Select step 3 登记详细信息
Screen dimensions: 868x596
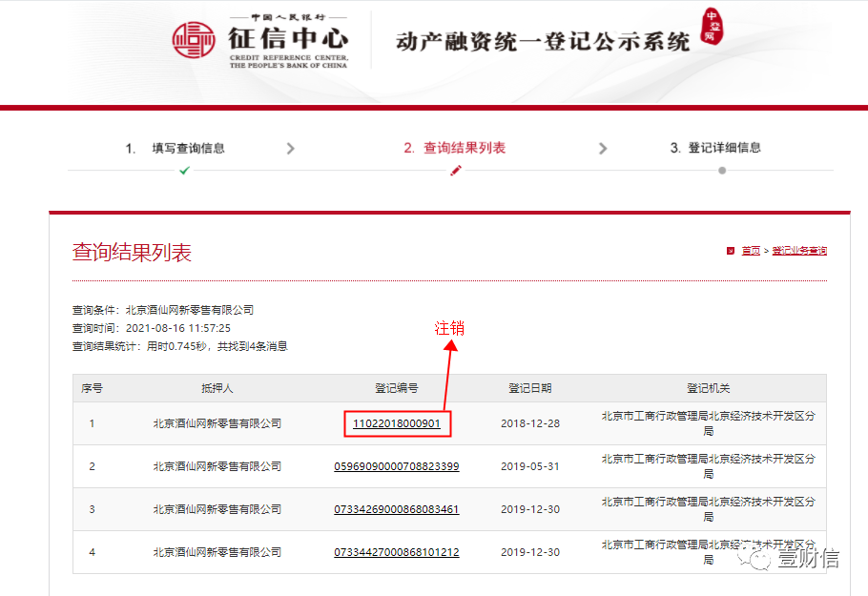tap(715, 148)
